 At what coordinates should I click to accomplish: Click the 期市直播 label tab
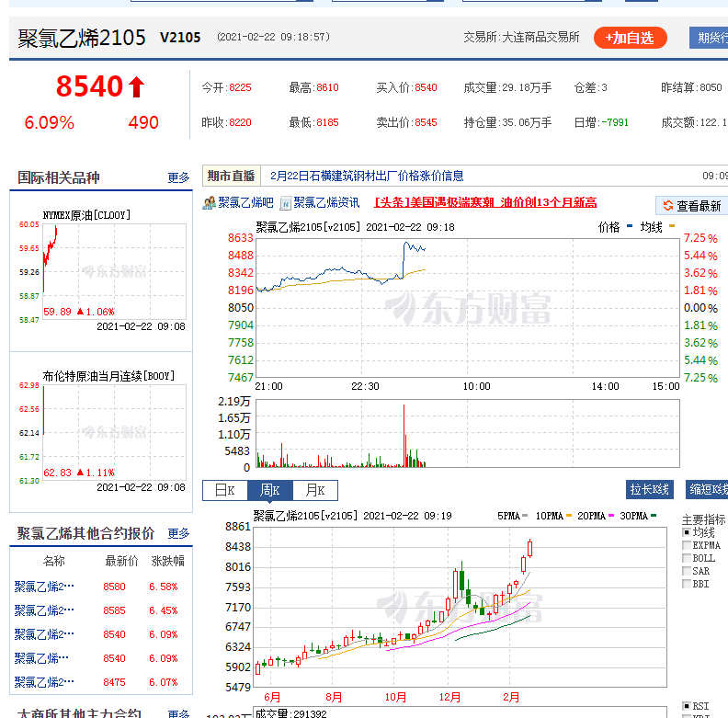coord(232,176)
